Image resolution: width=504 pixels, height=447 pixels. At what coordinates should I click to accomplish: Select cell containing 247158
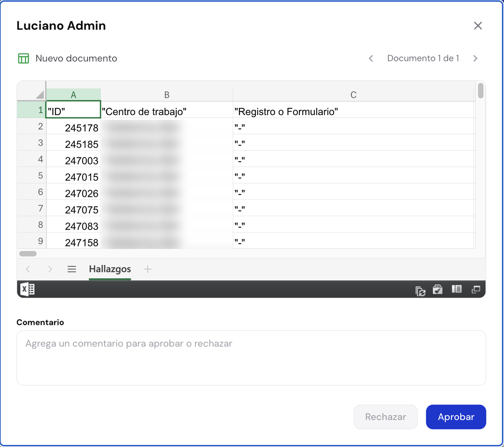[73, 241]
